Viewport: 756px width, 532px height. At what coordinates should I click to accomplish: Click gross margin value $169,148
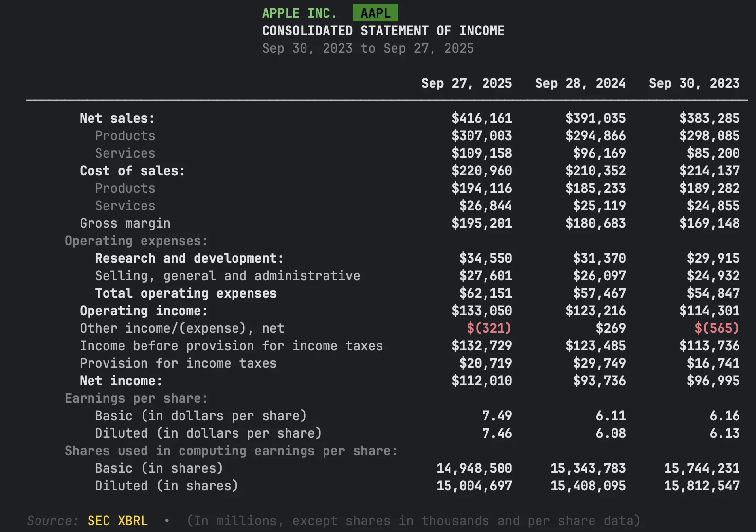tap(709, 223)
